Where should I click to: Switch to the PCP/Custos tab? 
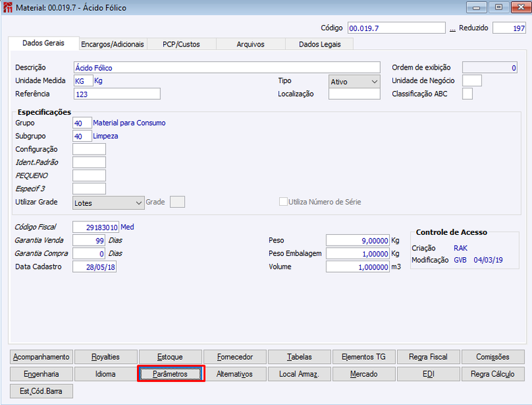coord(181,44)
